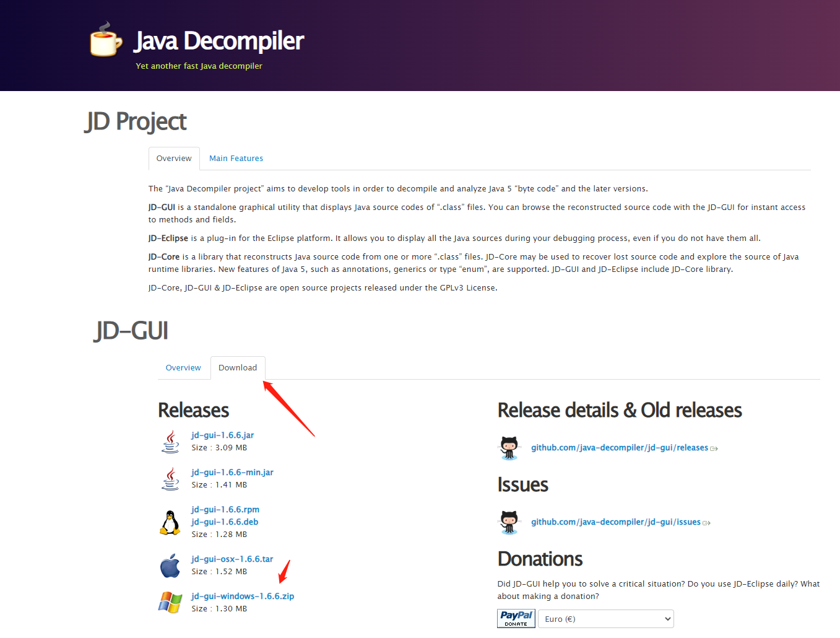Click the Windows logo release icon
The height and width of the screenshot is (638, 840).
coord(170,602)
